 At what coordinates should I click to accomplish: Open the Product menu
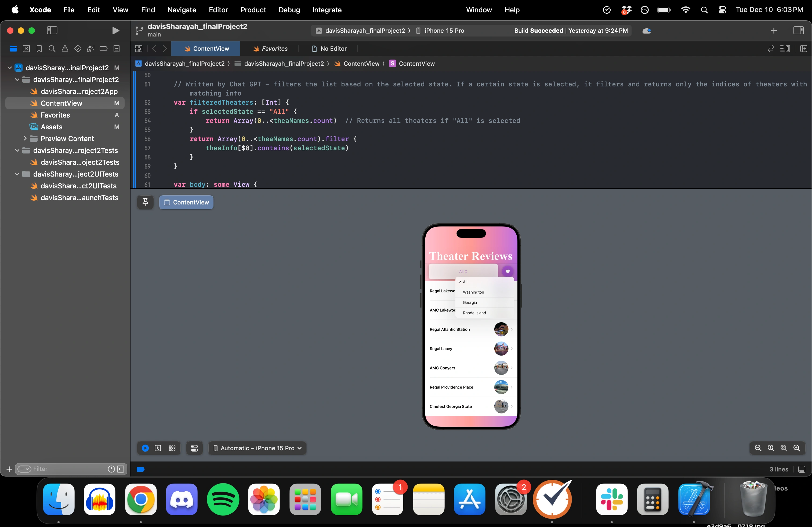coord(253,10)
